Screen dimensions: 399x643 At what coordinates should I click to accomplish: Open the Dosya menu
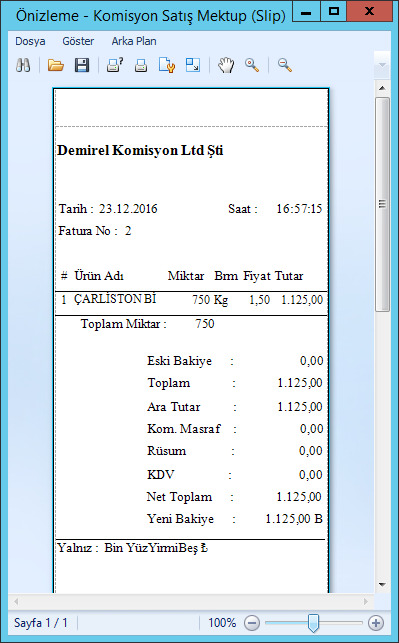pos(30,41)
